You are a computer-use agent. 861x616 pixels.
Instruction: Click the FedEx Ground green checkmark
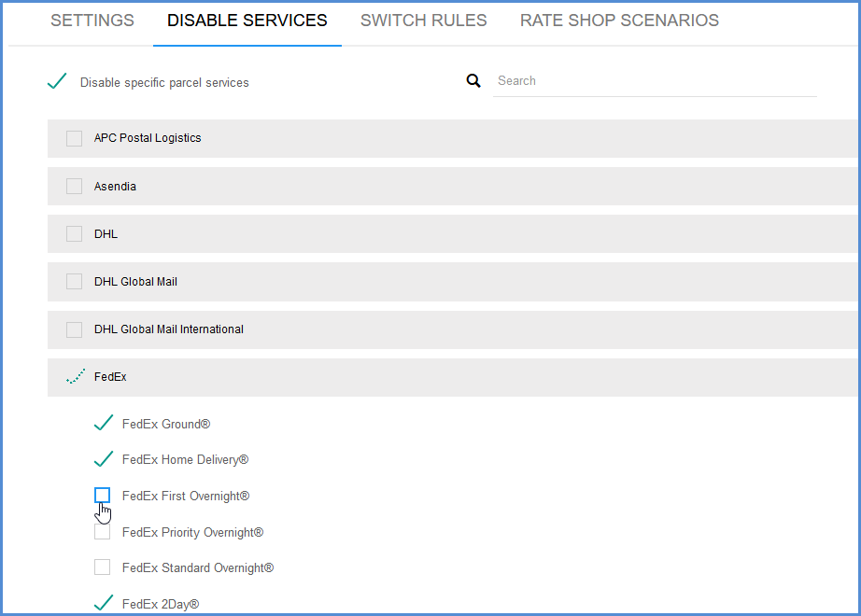click(x=103, y=422)
